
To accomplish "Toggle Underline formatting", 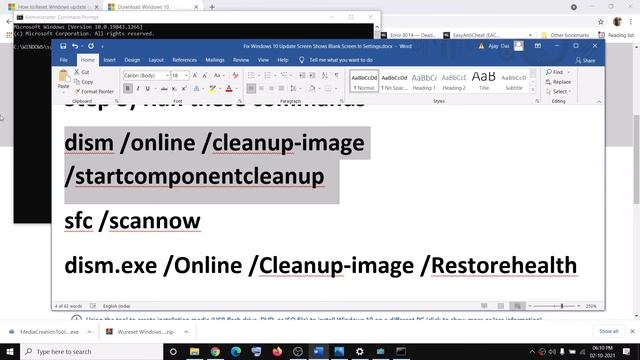I will click(x=148, y=89).
